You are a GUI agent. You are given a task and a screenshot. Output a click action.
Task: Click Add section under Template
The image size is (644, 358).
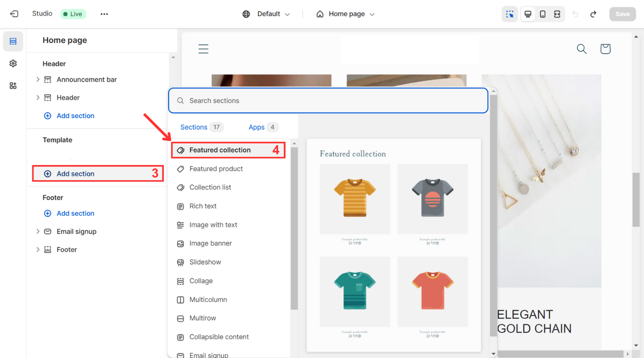98,174
